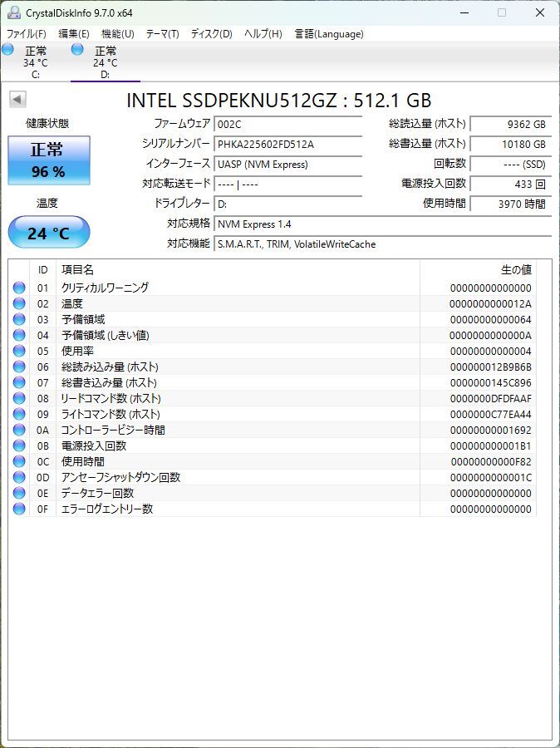Click the raw value 00000000000F82
The height and width of the screenshot is (748, 560).
point(491,462)
